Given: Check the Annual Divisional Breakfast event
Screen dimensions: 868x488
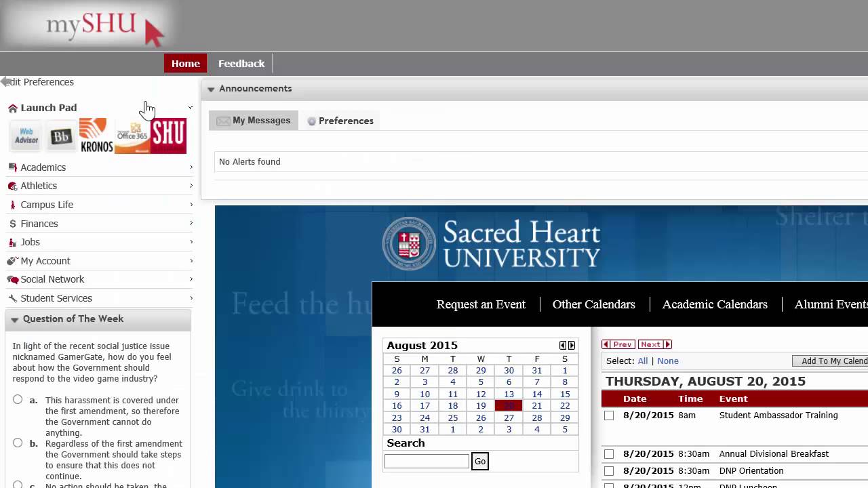Looking at the screenshot, I should (609, 454).
